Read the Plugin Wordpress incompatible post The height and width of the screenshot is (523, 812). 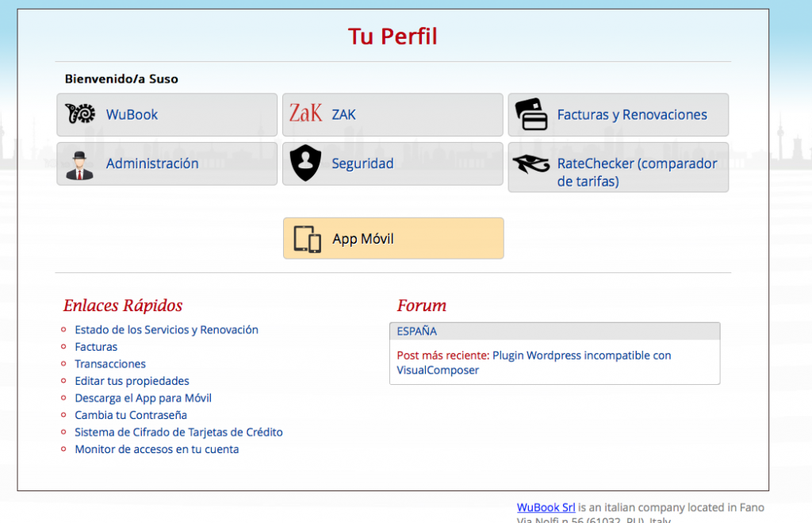click(534, 363)
